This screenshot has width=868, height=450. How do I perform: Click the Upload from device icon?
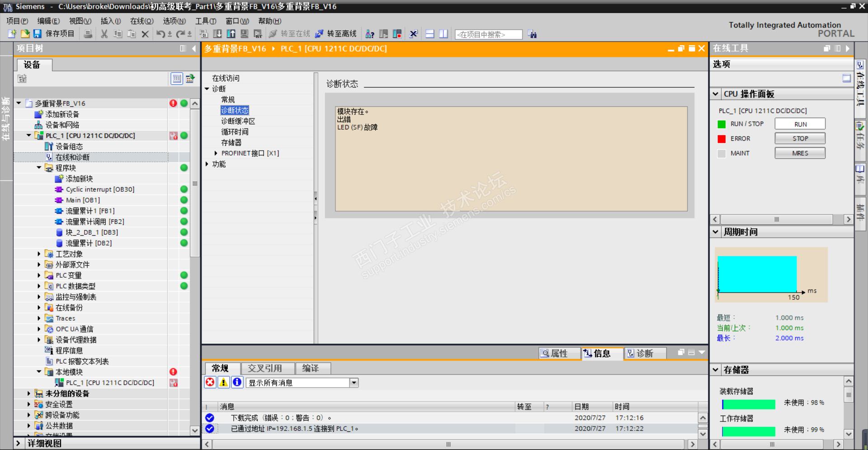231,34
